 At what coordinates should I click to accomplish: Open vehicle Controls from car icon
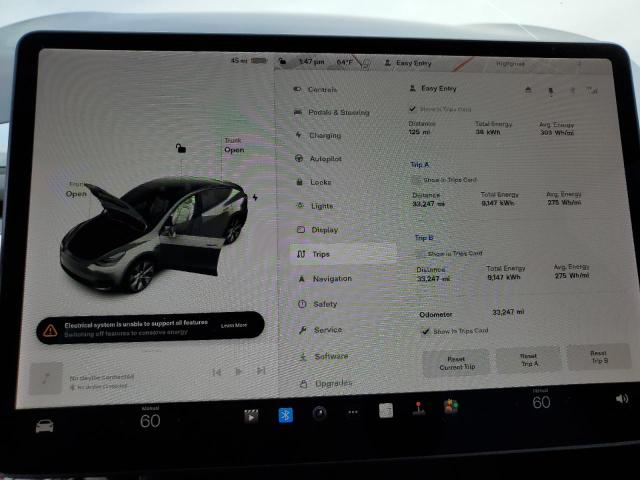pos(44,426)
